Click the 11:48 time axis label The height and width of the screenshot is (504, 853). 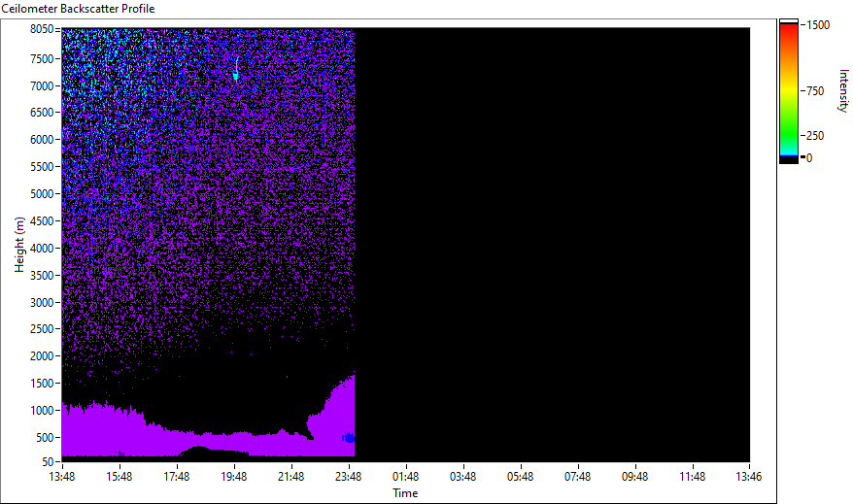(x=693, y=477)
